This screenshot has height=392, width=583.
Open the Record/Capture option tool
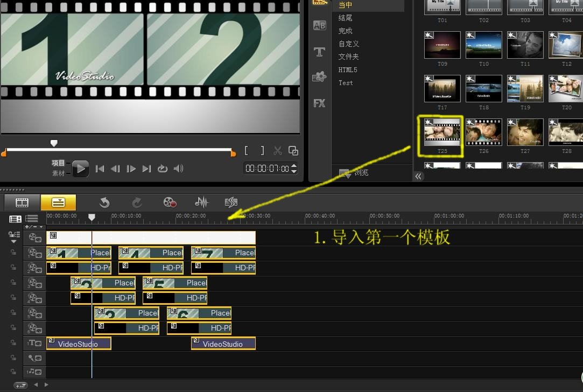170,202
